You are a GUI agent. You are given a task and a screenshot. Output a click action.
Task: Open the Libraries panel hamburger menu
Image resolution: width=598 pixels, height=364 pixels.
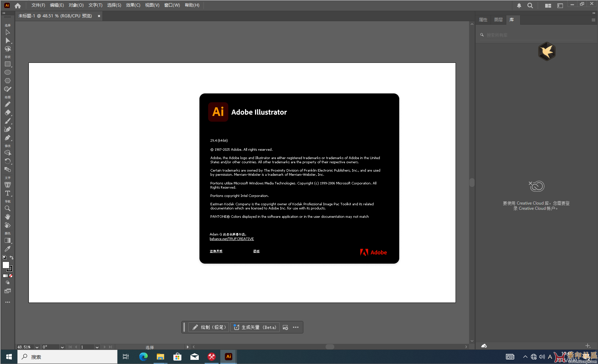click(593, 20)
